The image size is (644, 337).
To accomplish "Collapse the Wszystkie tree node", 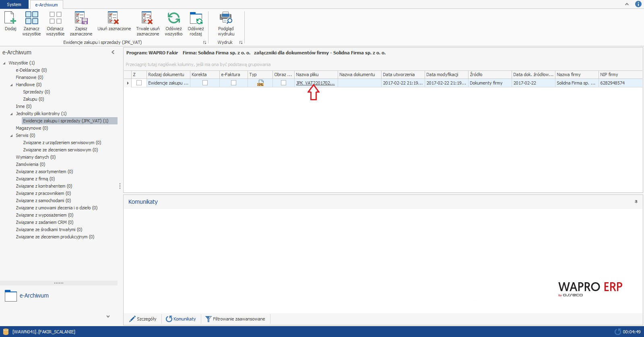I will 4,63.
